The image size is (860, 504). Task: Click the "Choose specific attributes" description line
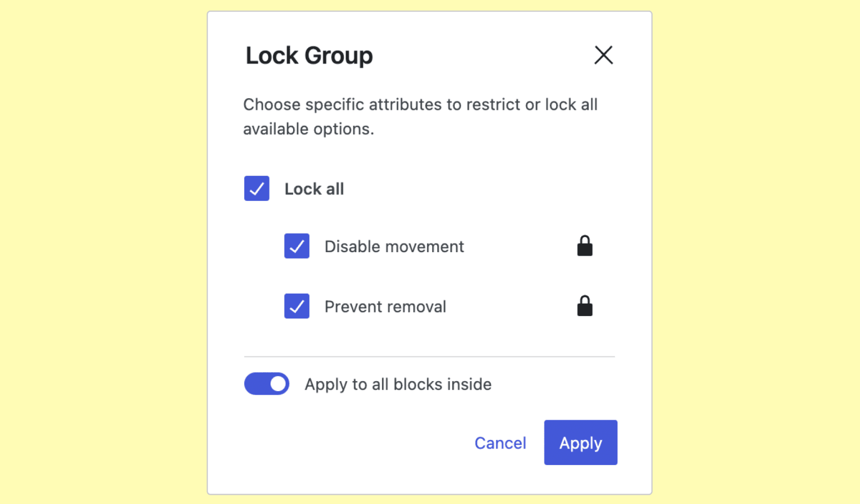(x=420, y=104)
